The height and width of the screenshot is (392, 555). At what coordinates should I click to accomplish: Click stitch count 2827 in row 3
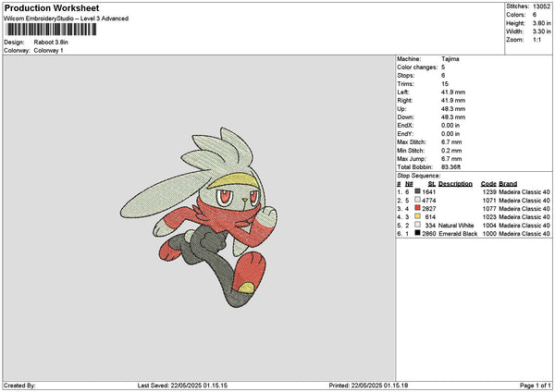428,209
